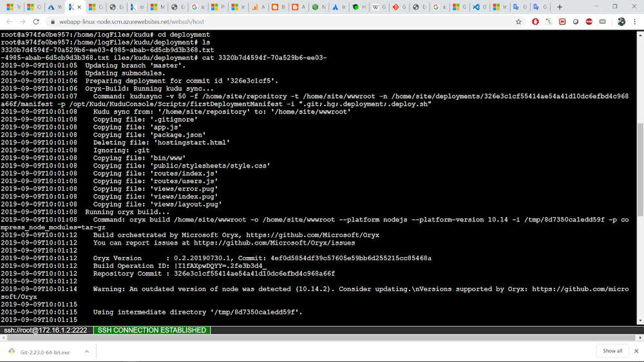The image size is (644, 362).
Task: Click the horizontal scrollbar track
Action: [x=321, y=338]
